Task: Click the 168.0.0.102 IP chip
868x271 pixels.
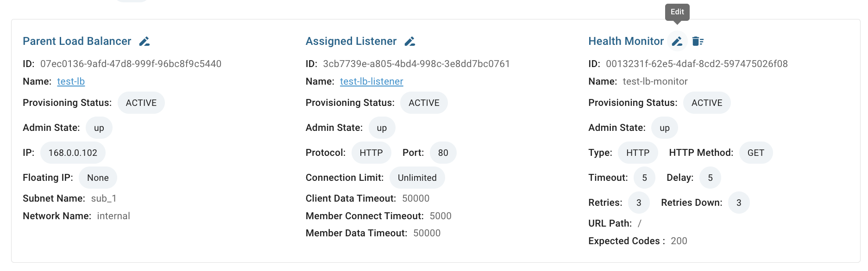Action: point(73,153)
